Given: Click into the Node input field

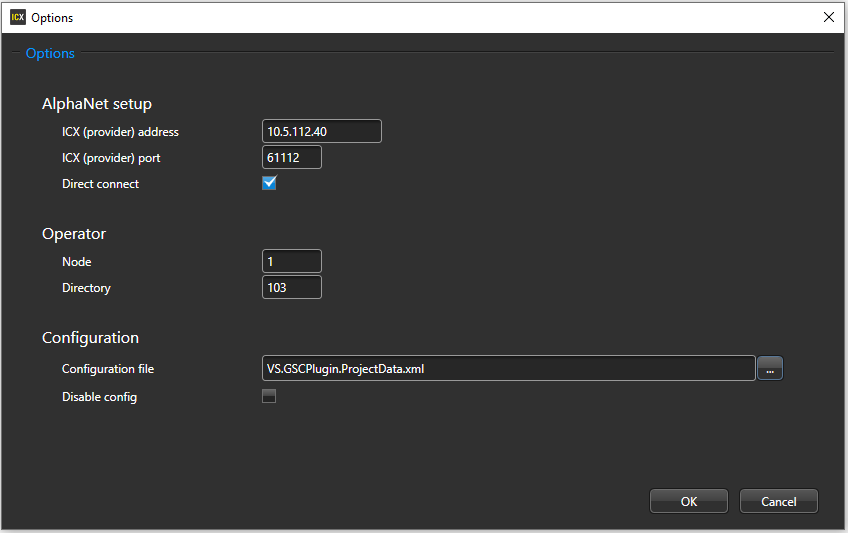Looking at the screenshot, I should pos(292,261).
